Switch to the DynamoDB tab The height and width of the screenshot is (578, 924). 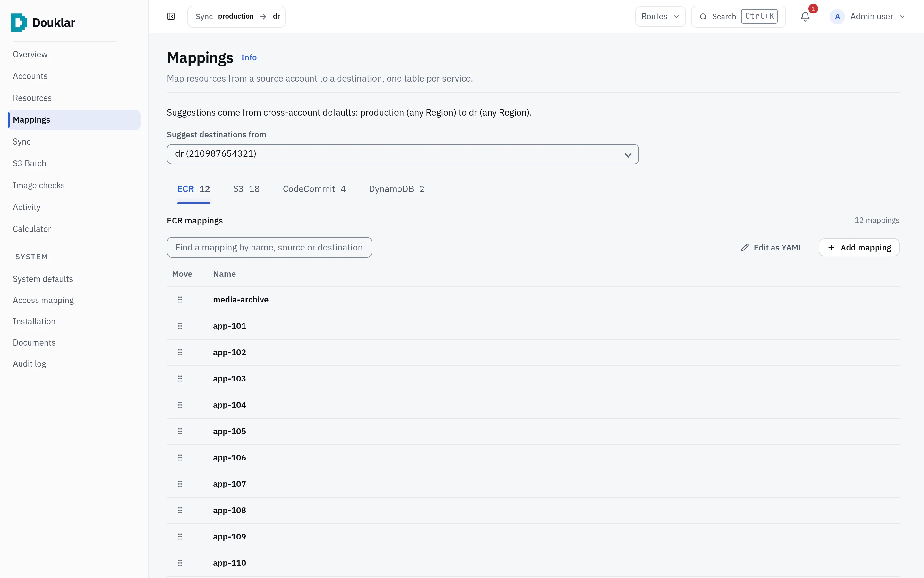click(x=396, y=189)
